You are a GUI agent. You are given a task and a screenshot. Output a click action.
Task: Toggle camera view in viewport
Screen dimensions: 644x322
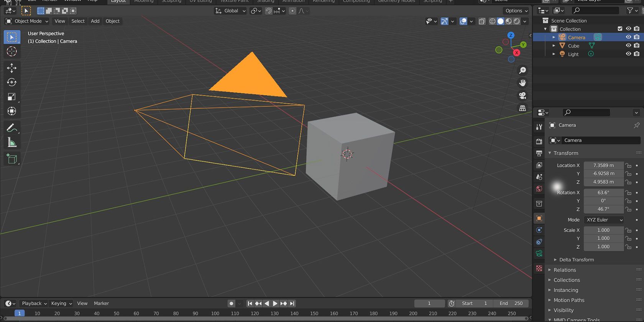pyautogui.click(x=522, y=96)
